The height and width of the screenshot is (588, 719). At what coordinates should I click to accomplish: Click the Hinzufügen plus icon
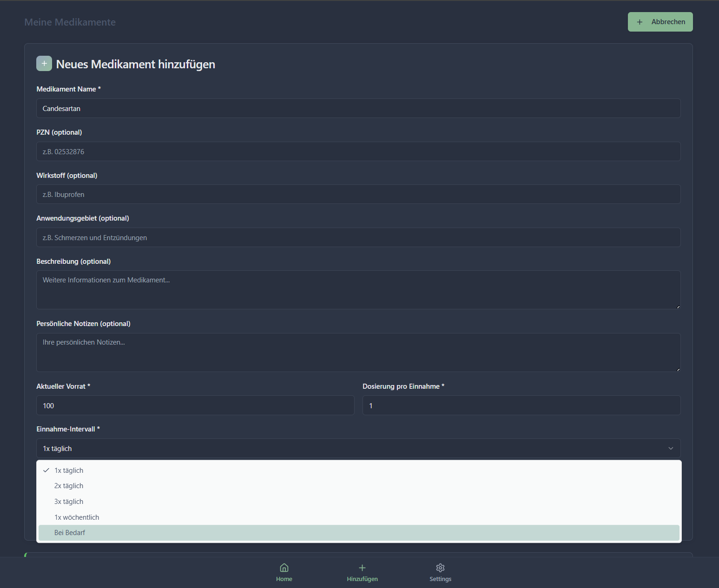[362, 568]
